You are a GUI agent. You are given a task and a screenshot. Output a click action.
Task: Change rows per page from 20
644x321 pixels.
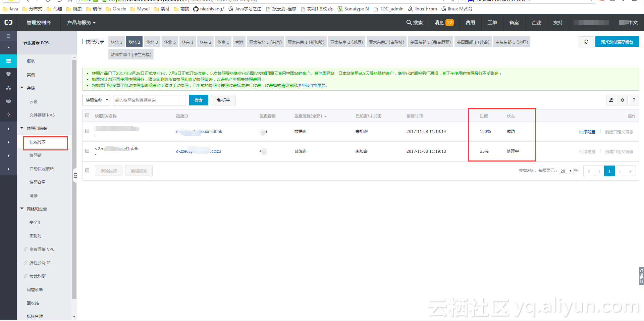pos(566,171)
